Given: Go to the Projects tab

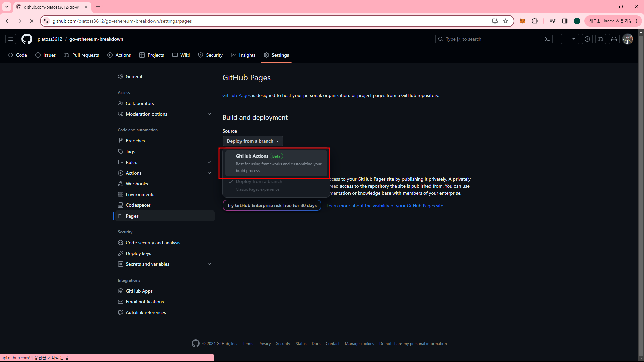Looking at the screenshot, I should click(x=152, y=55).
